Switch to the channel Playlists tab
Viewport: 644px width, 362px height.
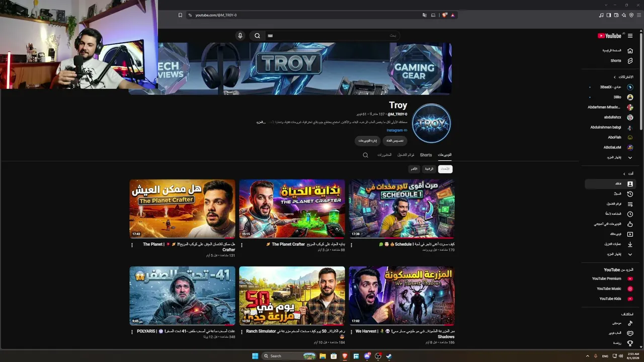[406, 155]
